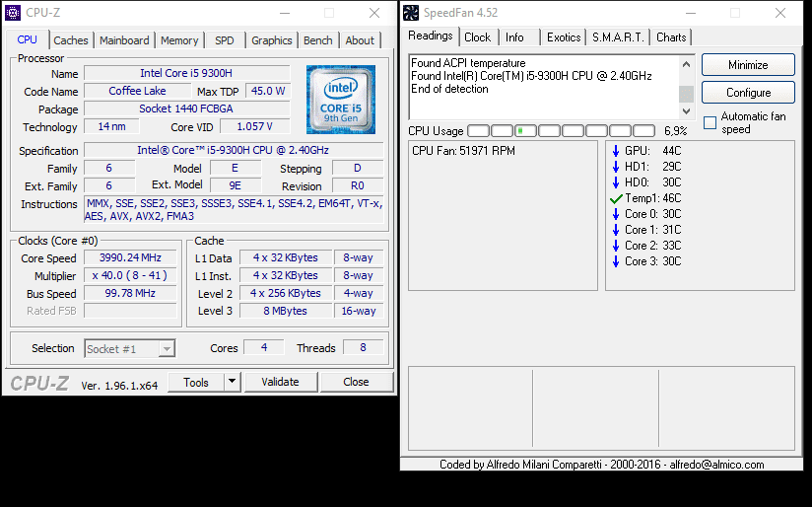Click the Max TDP value 45.0 W
This screenshot has width=812, height=507.
click(x=268, y=91)
